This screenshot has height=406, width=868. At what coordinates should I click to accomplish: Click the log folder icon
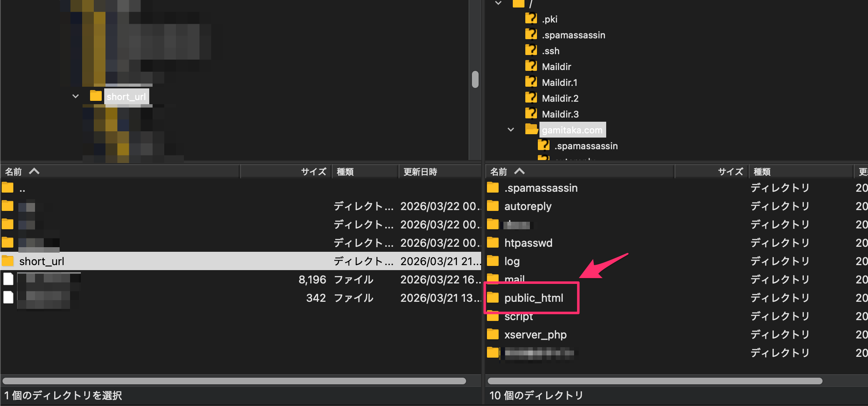pos(493,261)
